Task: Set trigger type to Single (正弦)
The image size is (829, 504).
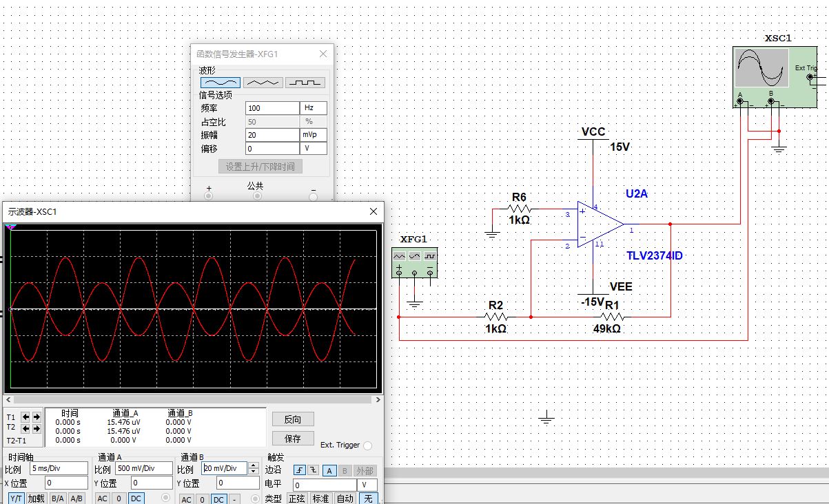Action: pos(297,498)
